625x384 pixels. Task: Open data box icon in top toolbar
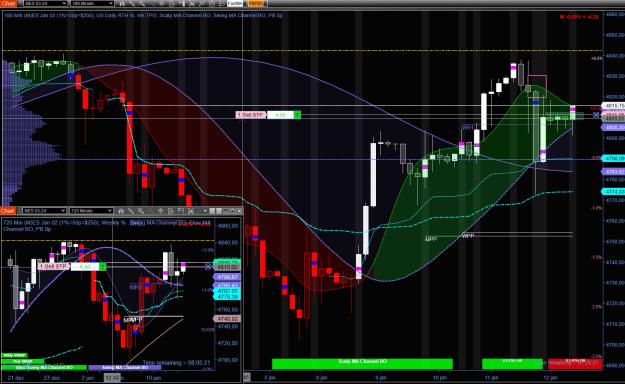coord(172,4)
